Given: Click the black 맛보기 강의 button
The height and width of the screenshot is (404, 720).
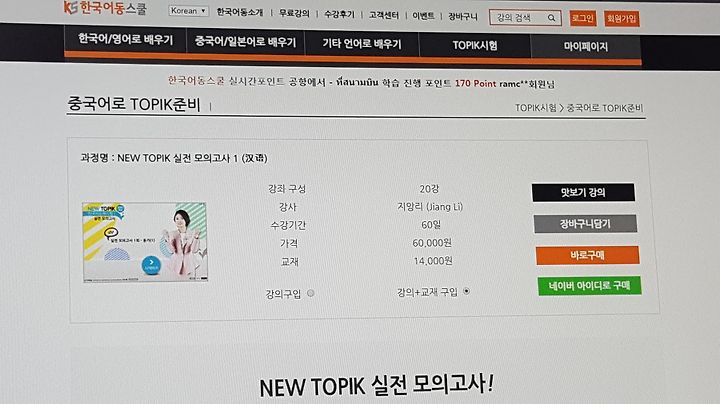Looking at the screenshot, I should [x=583, y=192].
